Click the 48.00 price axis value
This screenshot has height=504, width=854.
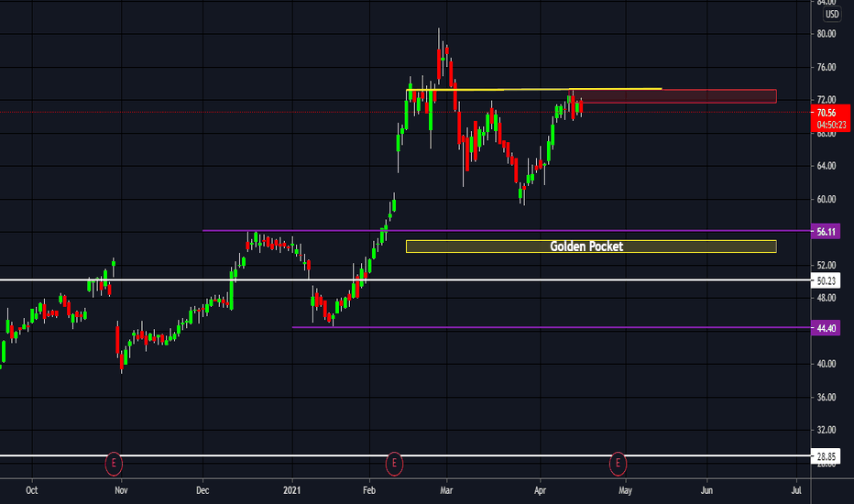827,298
